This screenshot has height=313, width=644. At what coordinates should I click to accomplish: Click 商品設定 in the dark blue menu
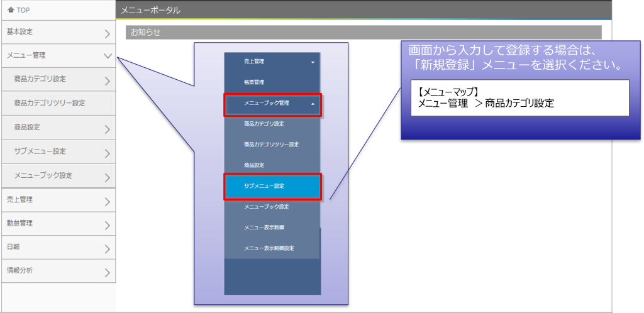pyautogui.click(x=254, y=165)
